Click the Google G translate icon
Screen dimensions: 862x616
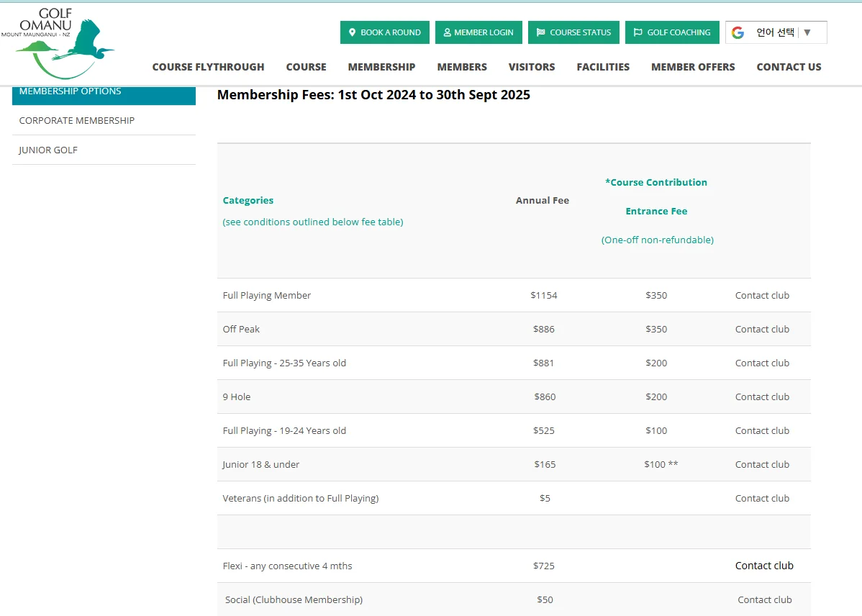(738, 32)
